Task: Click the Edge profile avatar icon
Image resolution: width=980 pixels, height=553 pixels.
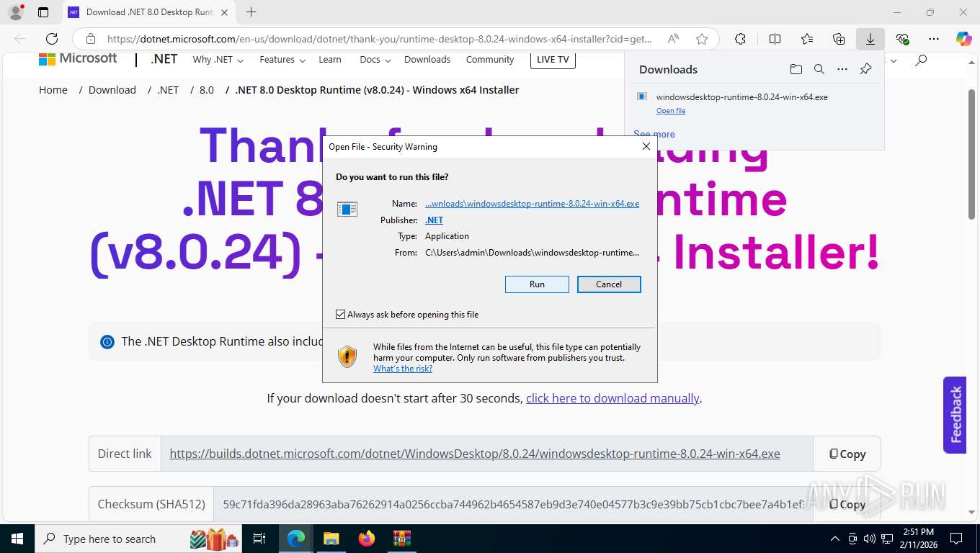Action: (x=15, y=12)
